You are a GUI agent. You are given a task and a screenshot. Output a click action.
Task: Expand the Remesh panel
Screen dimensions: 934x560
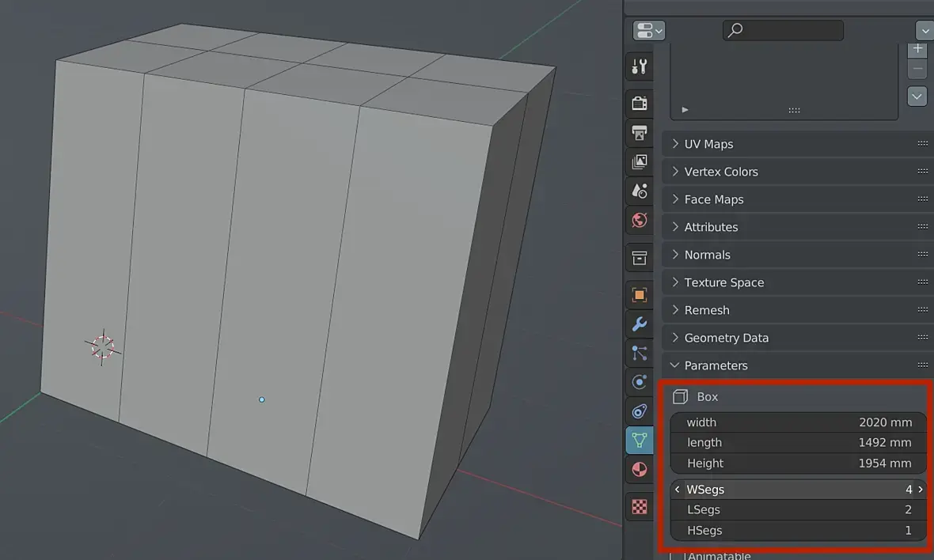(x=798, y=310)
